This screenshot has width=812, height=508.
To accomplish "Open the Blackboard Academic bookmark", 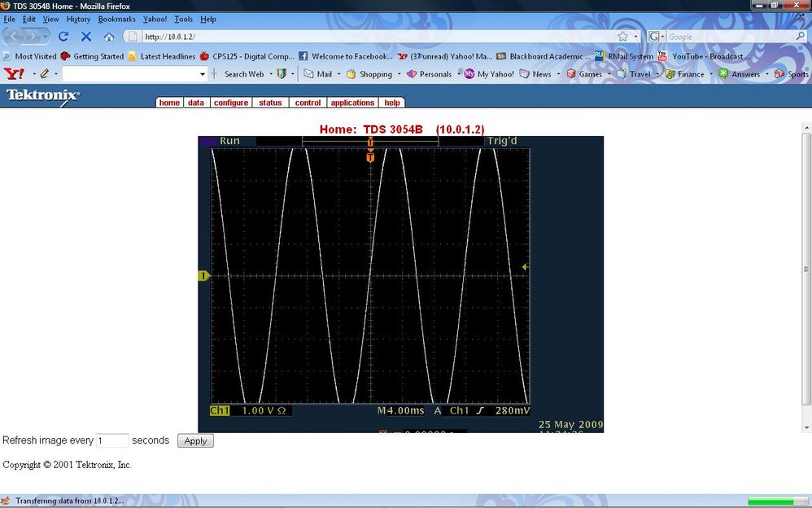I will tap(544, 56).
